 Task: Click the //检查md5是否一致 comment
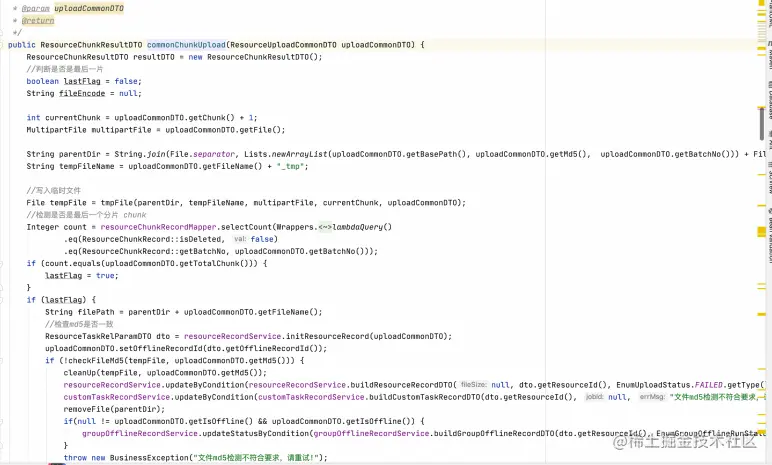pyautogui.click(x=79, y=324)
